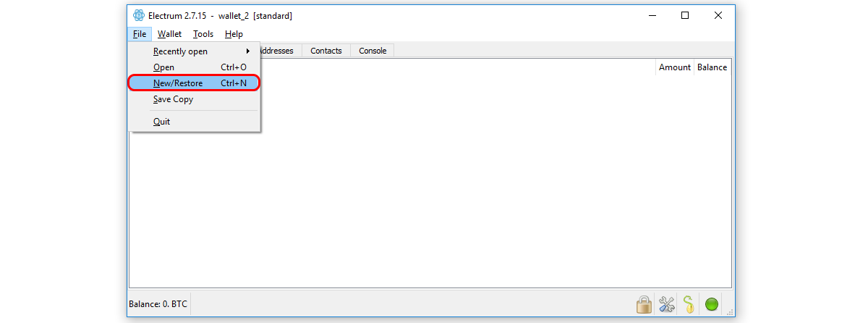Click the padlock password icon

tap(644, 304)
